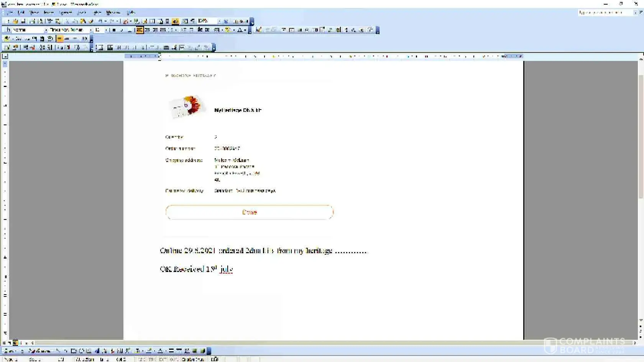Toggle the highlighted Align Left button
This screenshot has height=362, width=644.
click(140, 30)
